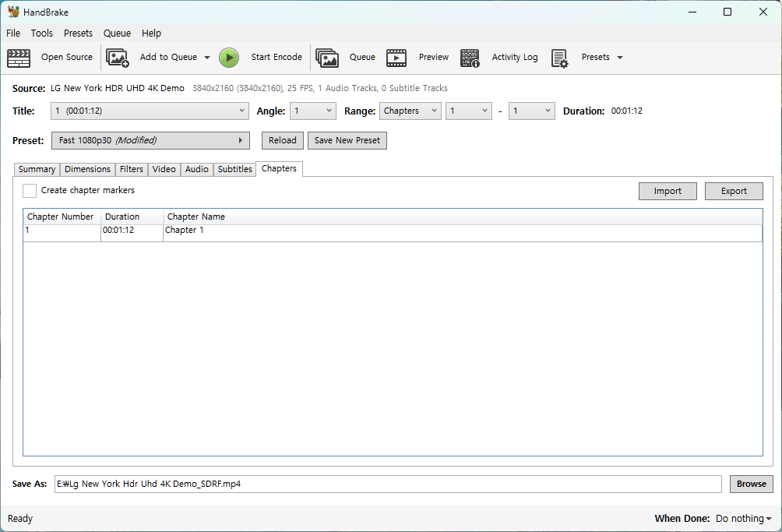Viewport: 782px width, 532px height.
Task: Click the Preview filmstrip icon
Action: (x=396, y=58)
